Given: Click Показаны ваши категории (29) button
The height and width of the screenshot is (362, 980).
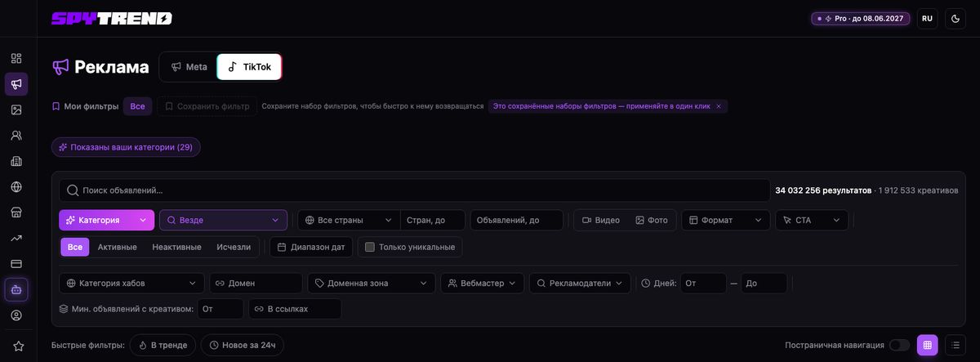Looking at the screenshot, I should point(126,147).
